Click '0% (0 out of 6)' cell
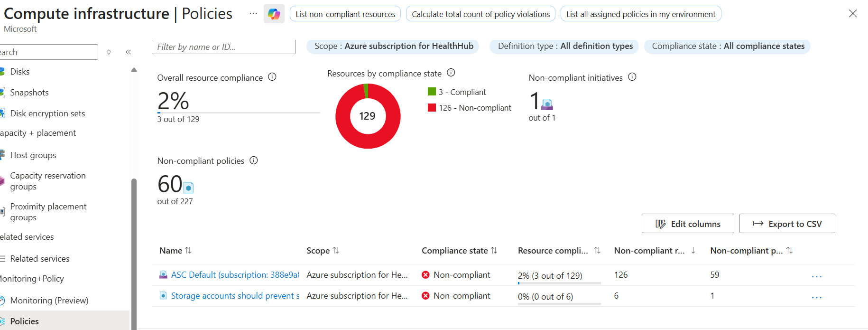The width and height of the screenshot is (868, 330). [x=545, y=297]
